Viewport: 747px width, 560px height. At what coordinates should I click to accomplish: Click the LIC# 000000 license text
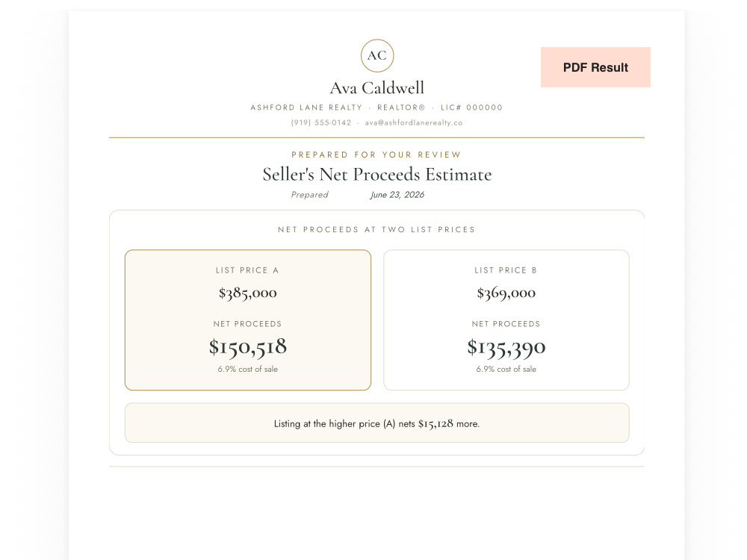click(471, 108)
